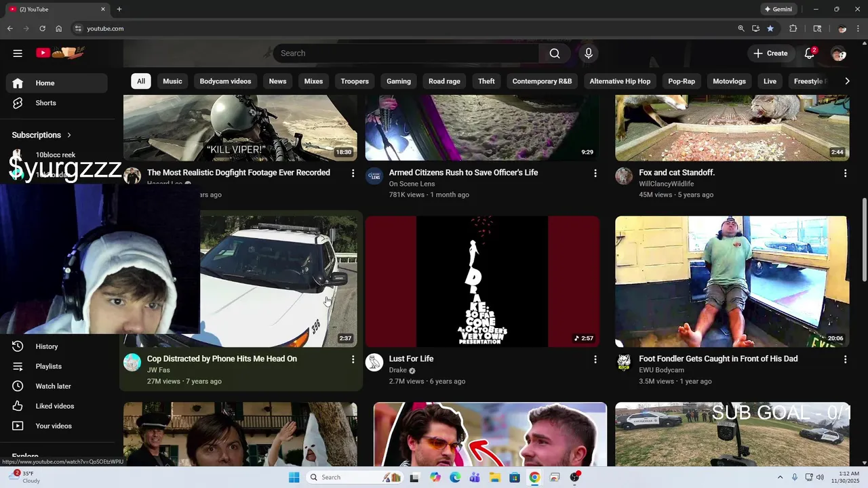The width and height of the screenshot is (868, 488).
Task: Show more category chips with the arrow
Action: [846, 81]
